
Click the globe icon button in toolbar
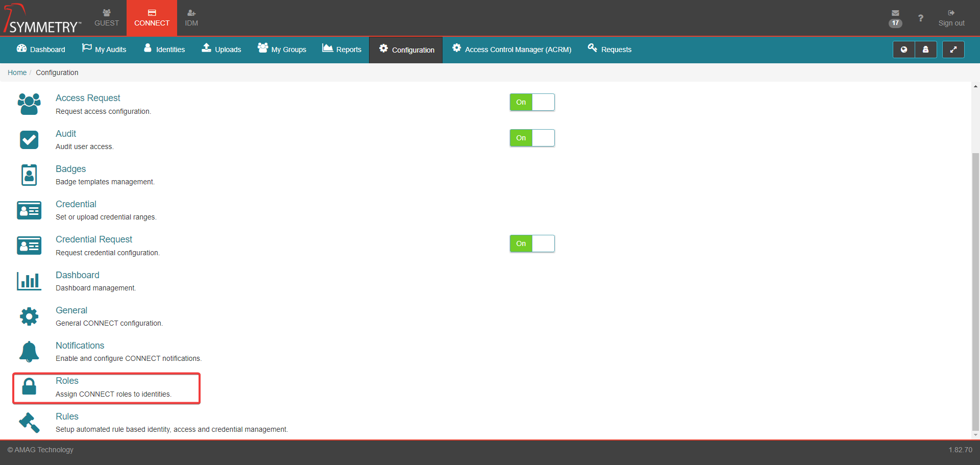903,50
